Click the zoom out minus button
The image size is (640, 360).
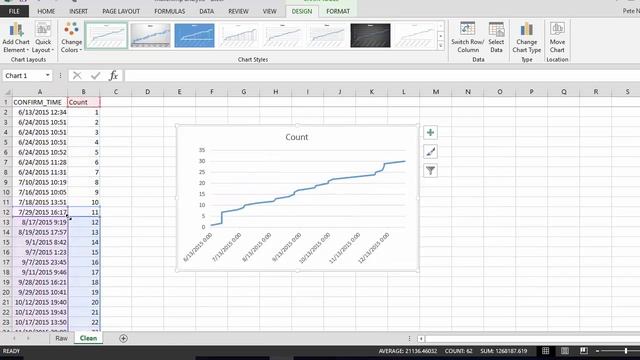click(x=597, y=351)
